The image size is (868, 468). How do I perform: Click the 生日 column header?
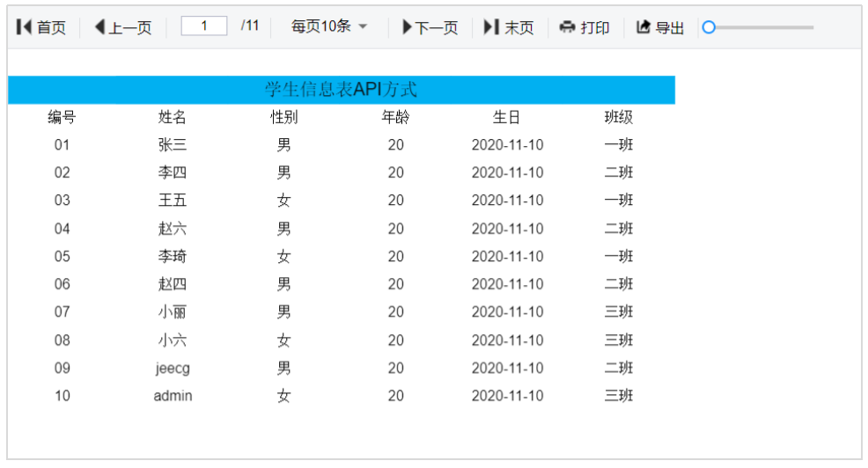[506, 117]
